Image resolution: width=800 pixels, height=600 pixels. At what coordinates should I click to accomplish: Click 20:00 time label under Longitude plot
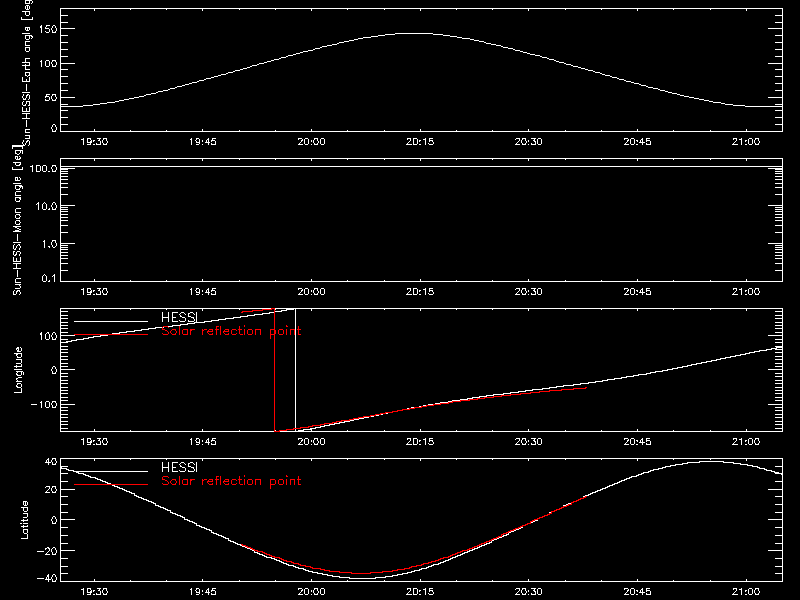(x=311, y=442)
